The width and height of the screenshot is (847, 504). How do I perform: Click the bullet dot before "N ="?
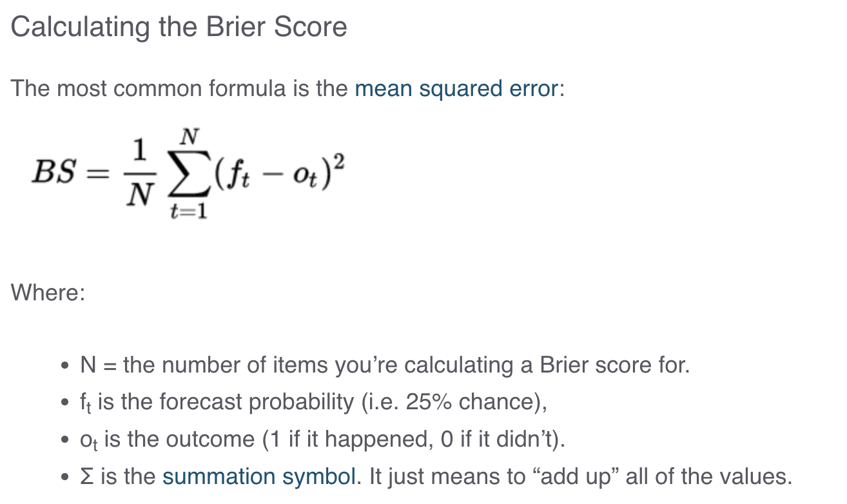[64, 367]
